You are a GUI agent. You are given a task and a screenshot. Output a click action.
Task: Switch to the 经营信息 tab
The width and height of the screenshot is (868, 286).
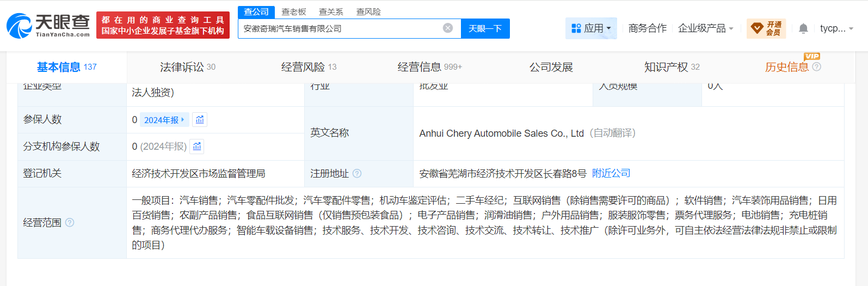tap(429, 67)
